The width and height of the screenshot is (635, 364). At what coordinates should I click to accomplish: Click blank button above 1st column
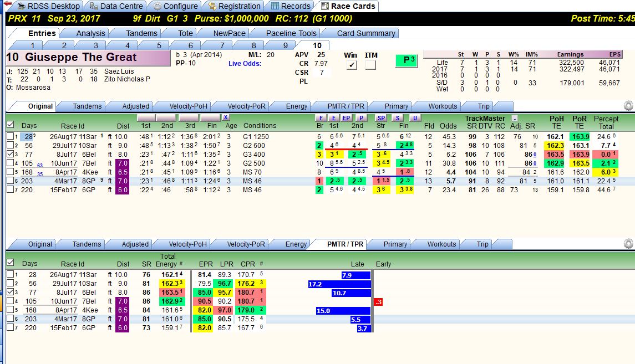[x=146, y=117]
